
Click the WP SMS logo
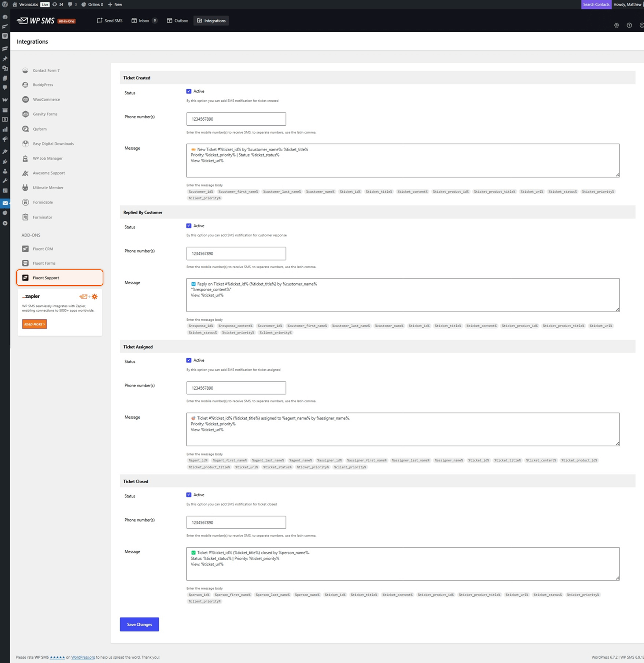tap(36, 21)
